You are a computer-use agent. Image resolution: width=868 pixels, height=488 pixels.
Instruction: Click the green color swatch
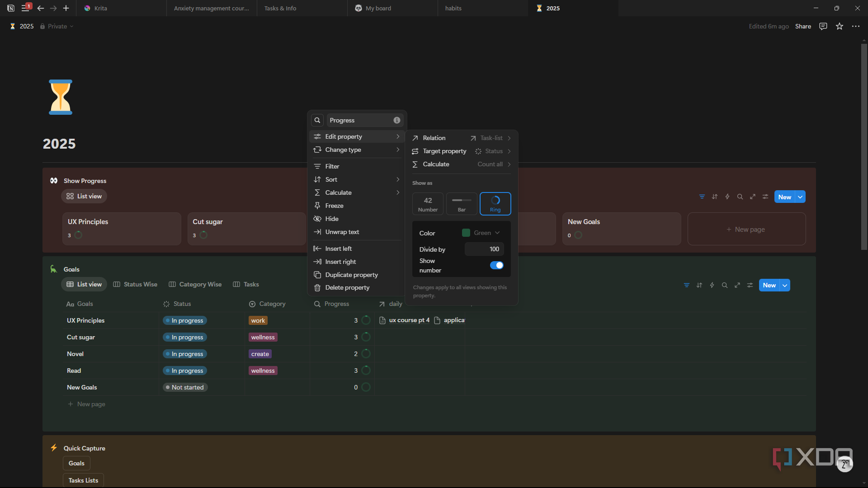(466, 233)
